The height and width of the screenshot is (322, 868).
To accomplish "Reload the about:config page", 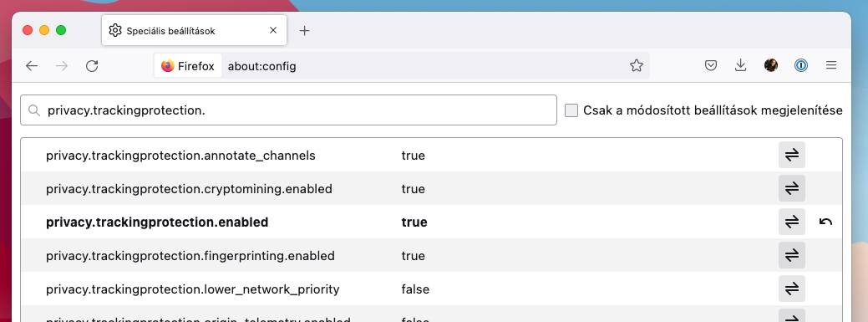I will point(92,66).
